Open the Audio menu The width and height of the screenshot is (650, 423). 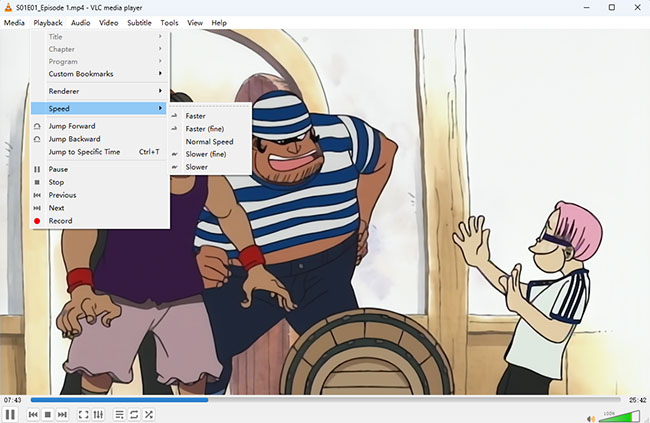coord(80,23)
